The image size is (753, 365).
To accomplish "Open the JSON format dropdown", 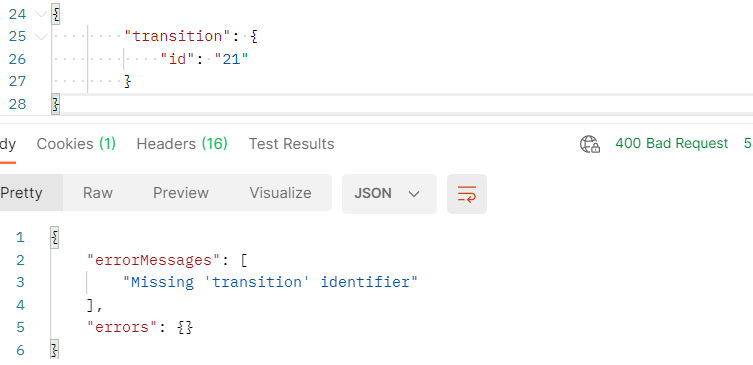I will 389,194.
